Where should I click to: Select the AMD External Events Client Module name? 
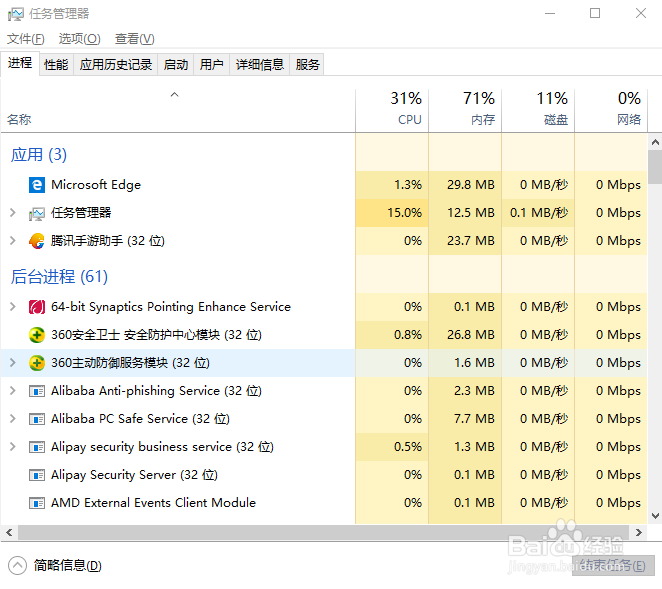(x=153, y=503)
